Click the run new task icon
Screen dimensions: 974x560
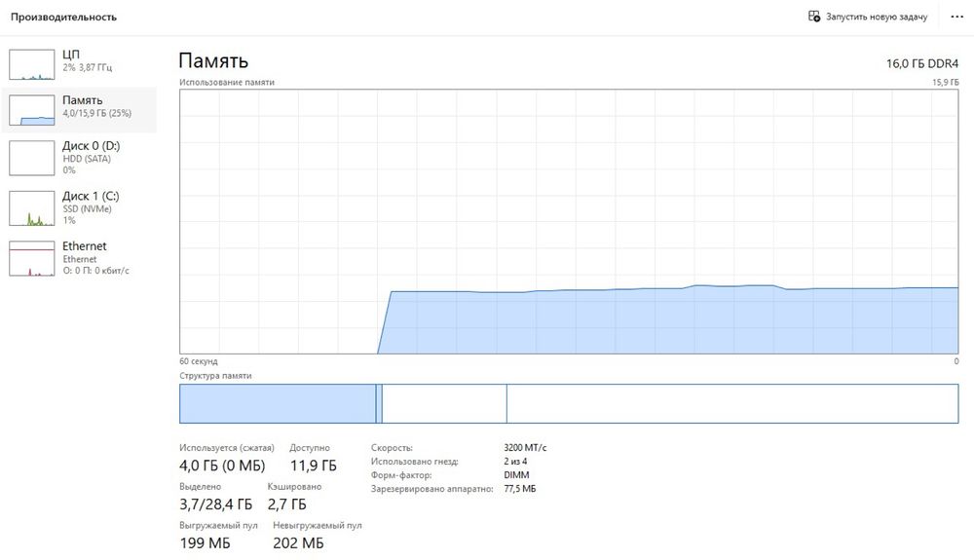(813, 17)
